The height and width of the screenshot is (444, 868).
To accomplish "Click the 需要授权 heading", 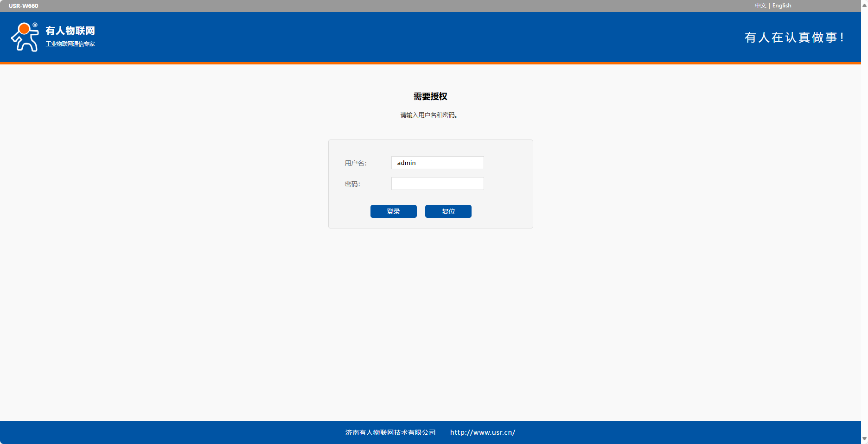I will click(x=430, y=96).
